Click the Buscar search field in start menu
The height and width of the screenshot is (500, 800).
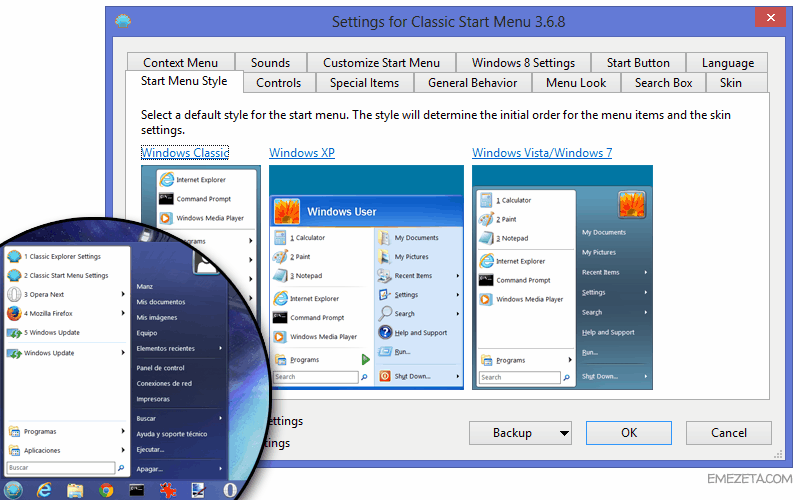pyautogui.click(x=61, y=467)
